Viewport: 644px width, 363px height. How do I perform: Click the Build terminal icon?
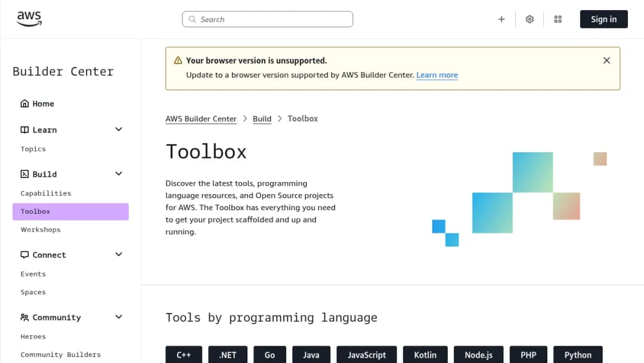click(x=24, y=174)
